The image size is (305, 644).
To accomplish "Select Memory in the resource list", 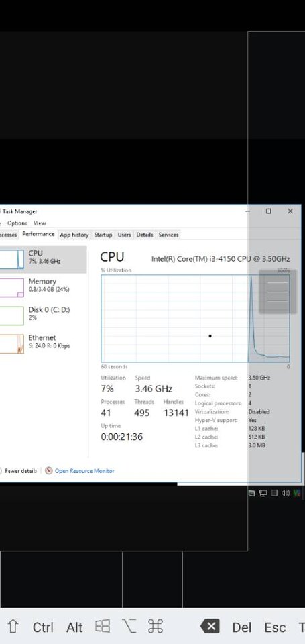I will [43, 288].
